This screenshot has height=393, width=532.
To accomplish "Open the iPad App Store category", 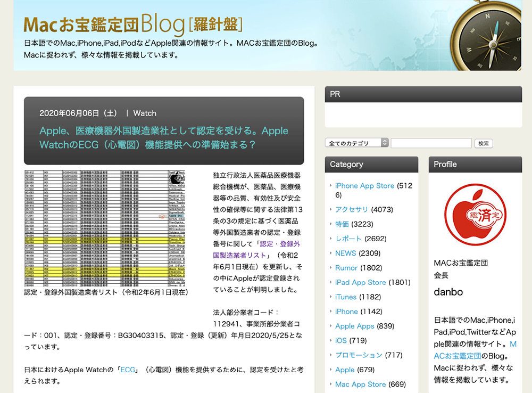I will pyautogui.click(x=361, y=282).
